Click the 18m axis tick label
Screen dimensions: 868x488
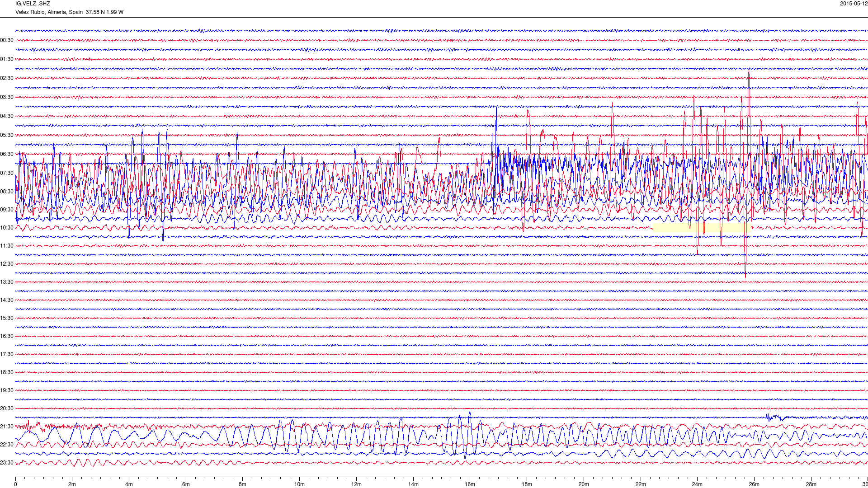[x=527, y=484]
